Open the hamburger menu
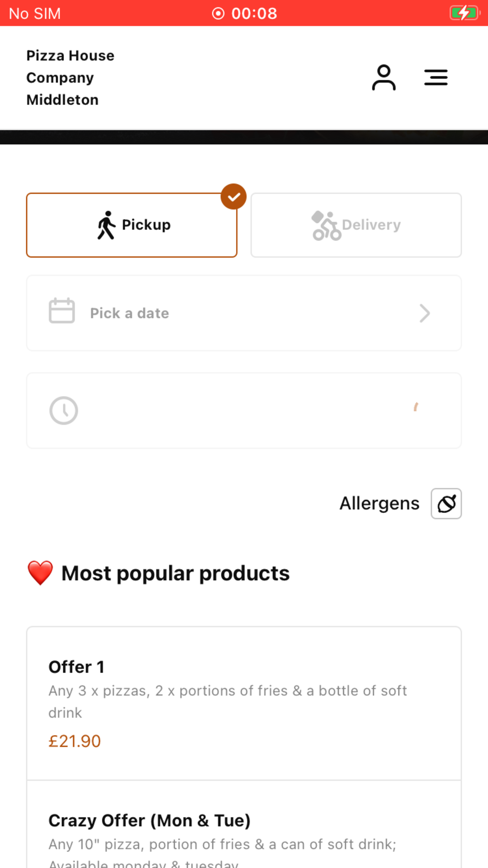This screenshot has height=868, width=488. click(436, 77)
